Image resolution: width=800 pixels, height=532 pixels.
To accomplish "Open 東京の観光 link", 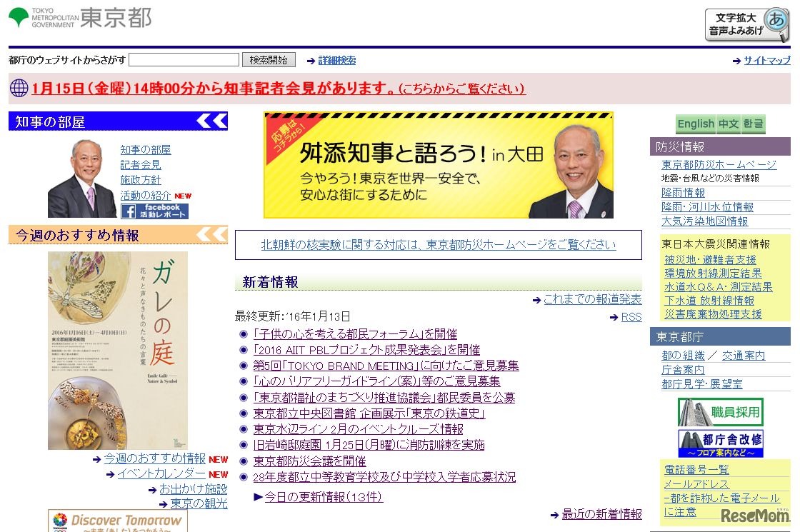I will [x=199, y=503].
